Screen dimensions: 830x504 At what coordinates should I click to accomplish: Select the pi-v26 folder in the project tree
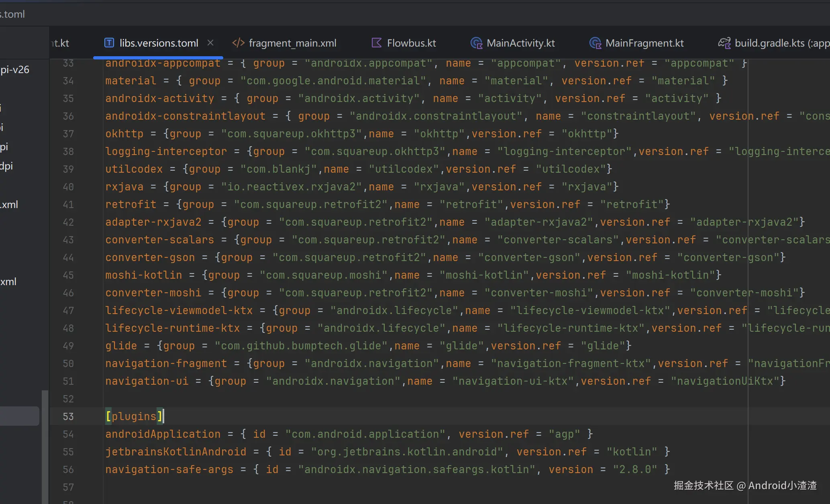pyautogui.click(x=15, y=69)
